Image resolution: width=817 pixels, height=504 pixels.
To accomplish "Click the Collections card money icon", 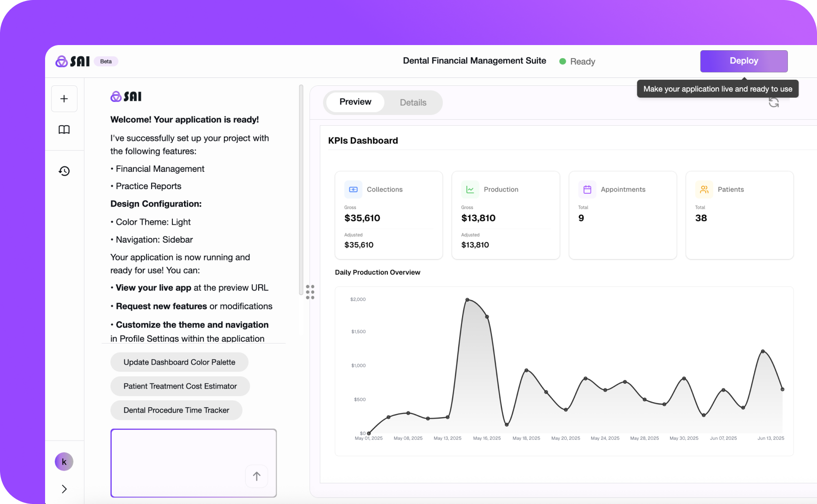I will [x=353, y=190].
